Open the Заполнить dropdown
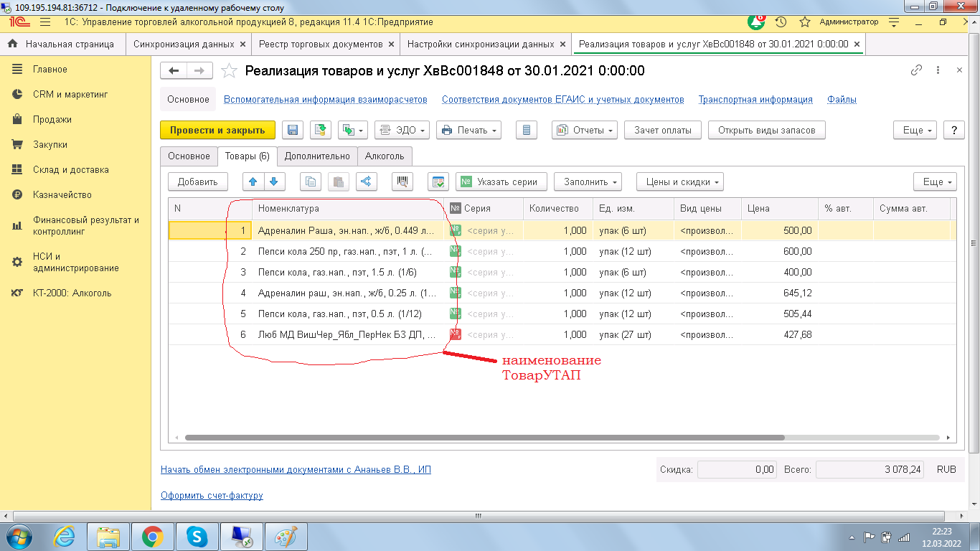The image size is (980, 551). point(587,182)
